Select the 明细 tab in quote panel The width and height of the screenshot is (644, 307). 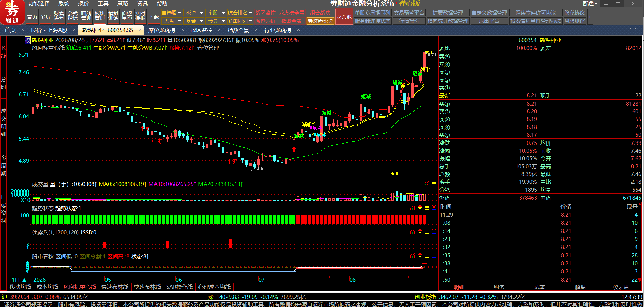click(x=459, y=287)
